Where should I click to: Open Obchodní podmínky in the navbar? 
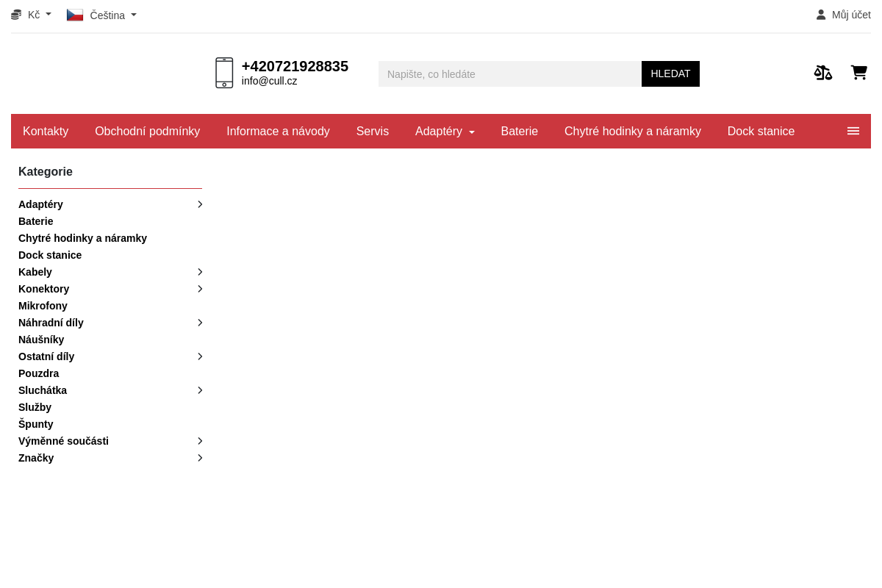148,131
